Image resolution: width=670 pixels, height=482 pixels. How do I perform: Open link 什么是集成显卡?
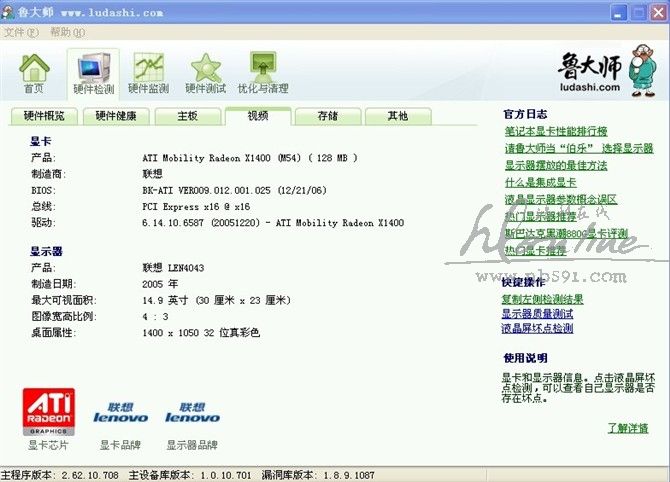541,183
